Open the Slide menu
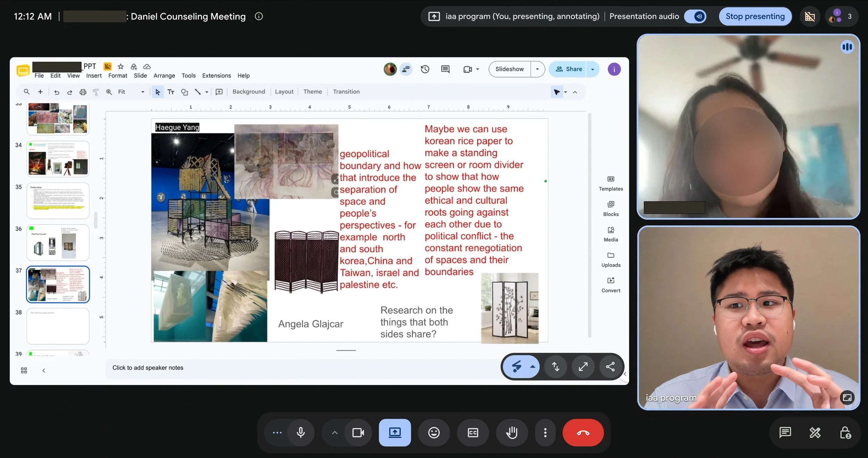The image size is (868, 458). 140,76
